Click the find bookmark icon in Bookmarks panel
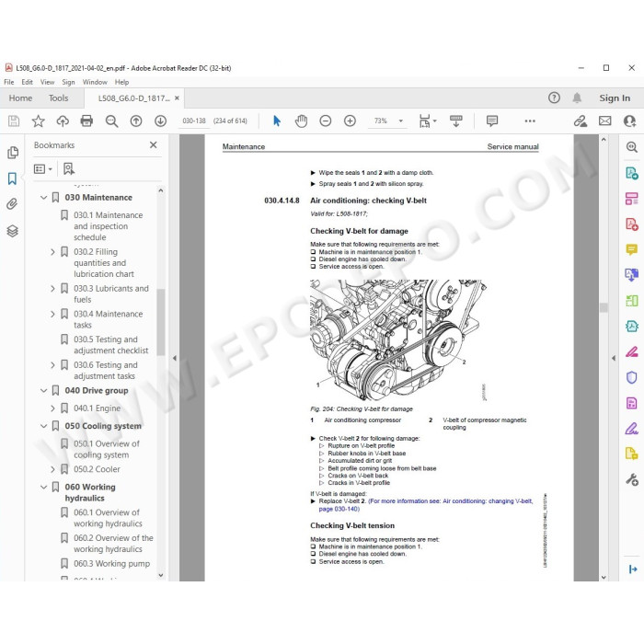Screen dimensions: 644x644 tap(69, 168)
